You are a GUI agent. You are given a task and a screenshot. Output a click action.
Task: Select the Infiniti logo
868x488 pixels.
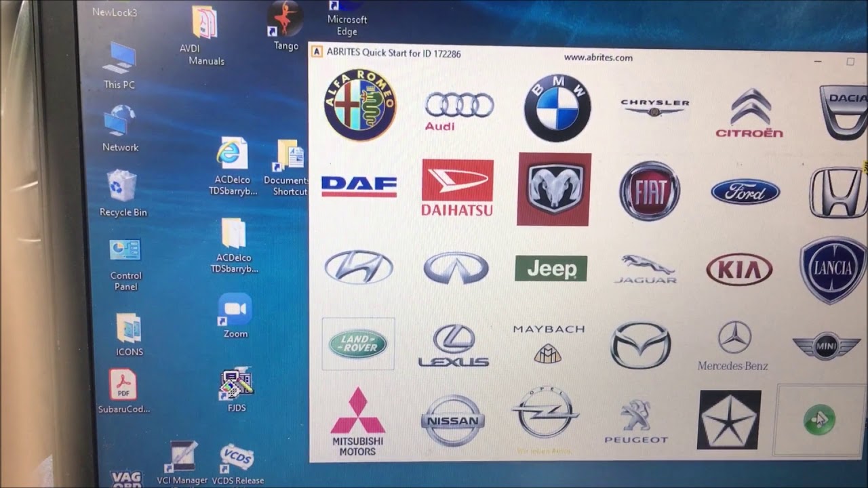pyautogui.click(x=456, y=268)
